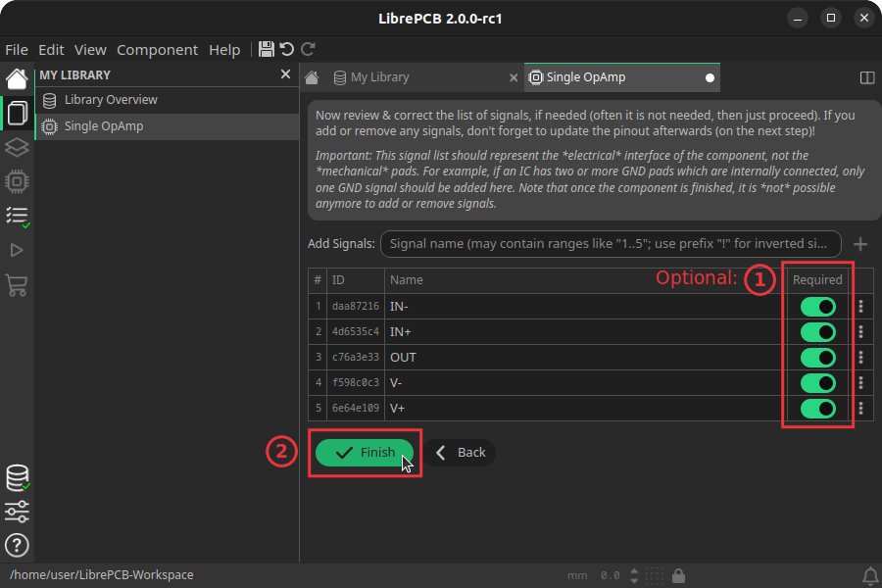
Task: Click the database icon near sidebar bottom
Action: (16, 478)
